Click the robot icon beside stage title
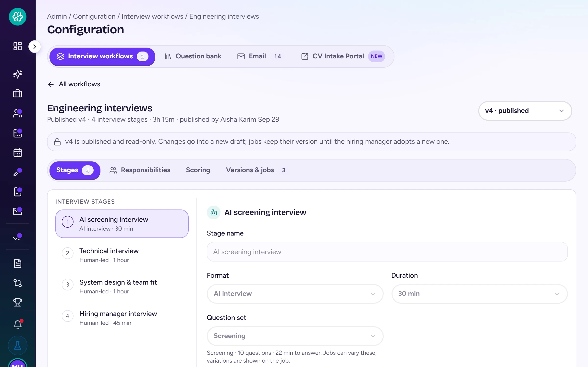Screen dimensions: 588x367 214,212
